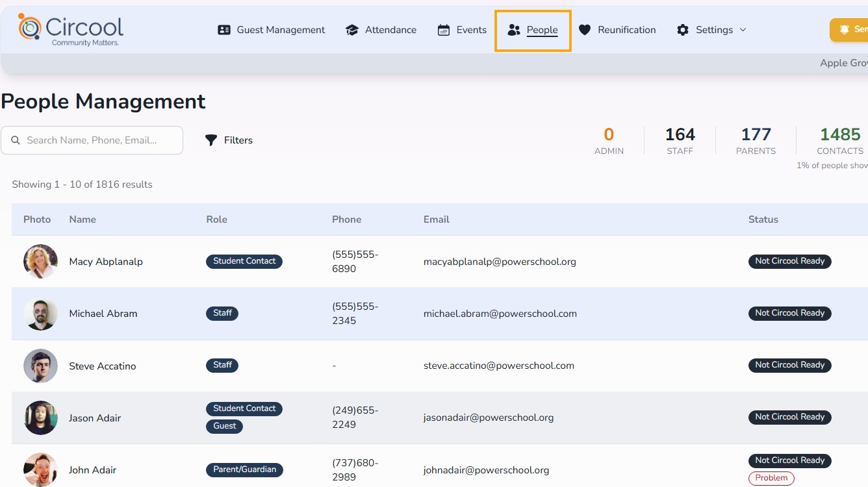The height and width of the screenshot is (487, 868).
Task: Open the Events menu item
Action: [x=462, y=30]
